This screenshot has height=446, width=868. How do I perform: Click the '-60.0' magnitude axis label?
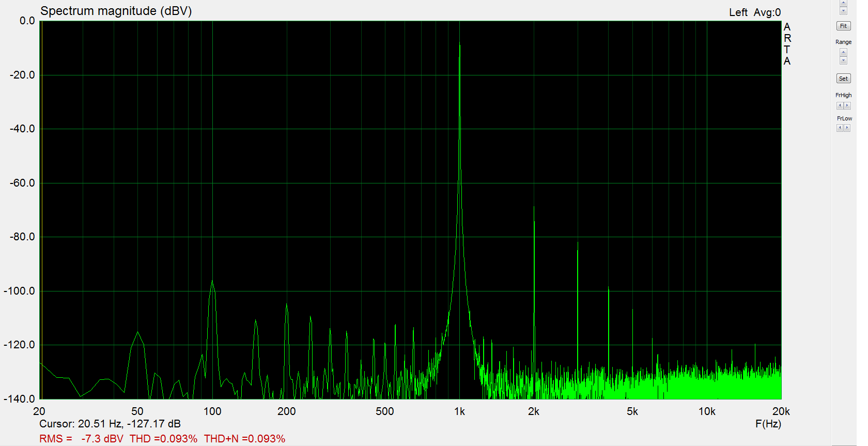click(x=22, y=183)
